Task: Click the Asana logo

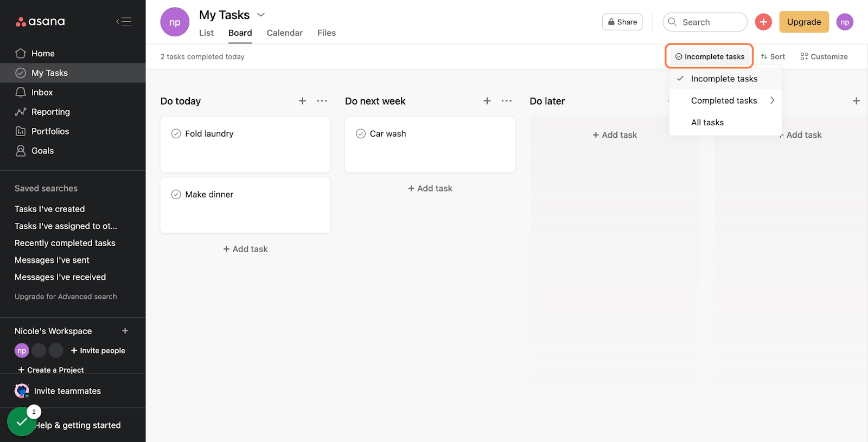Action: point(40,22)
